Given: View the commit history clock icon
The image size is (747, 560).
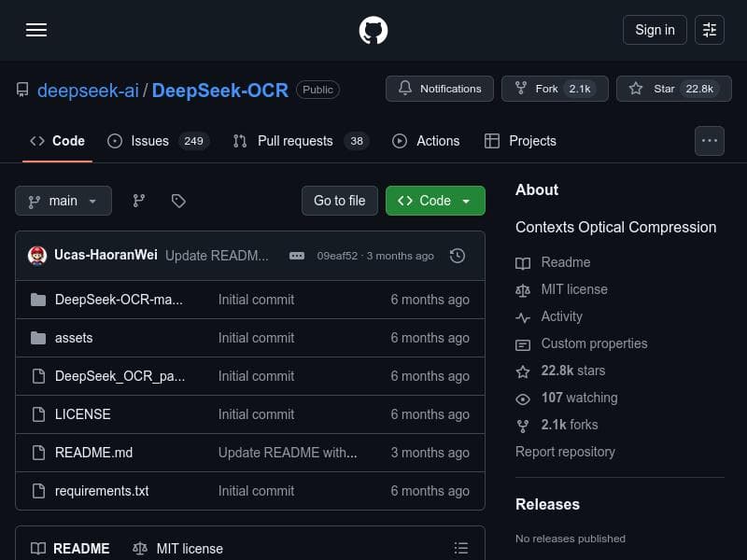Looking at the screenshot, I should 458,255.
